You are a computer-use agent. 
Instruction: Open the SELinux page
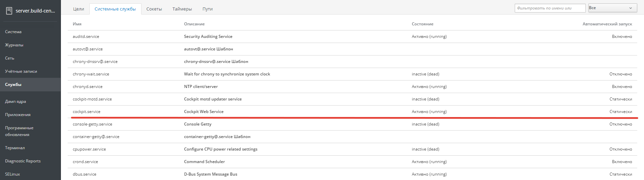click(x=13, y=174)
